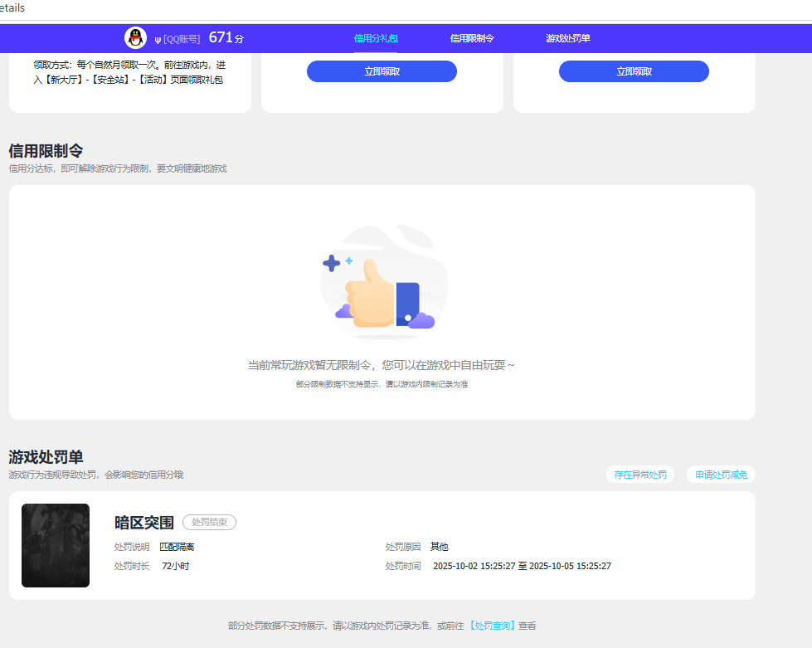The image size is (812, 648).
Task: Open the 信用分礼包 tab
Action: tap(376, 38)
